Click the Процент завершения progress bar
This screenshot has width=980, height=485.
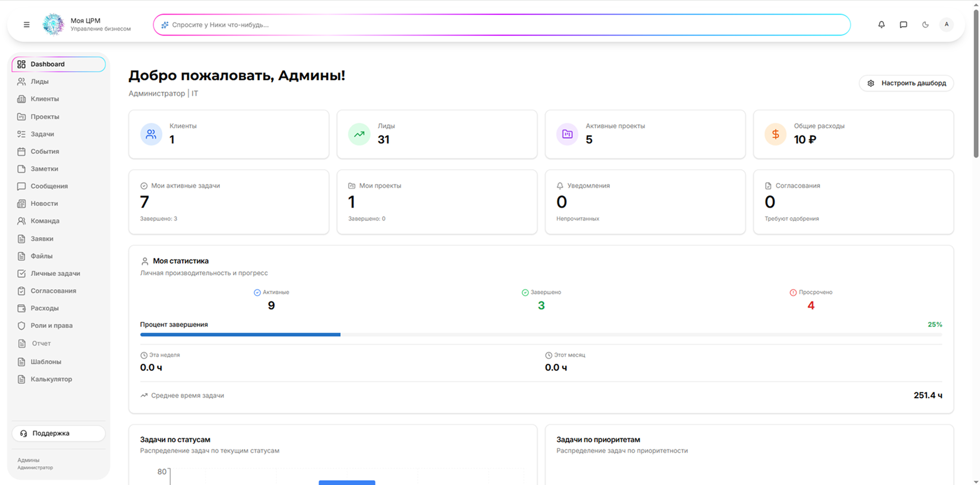click(541, 335)
